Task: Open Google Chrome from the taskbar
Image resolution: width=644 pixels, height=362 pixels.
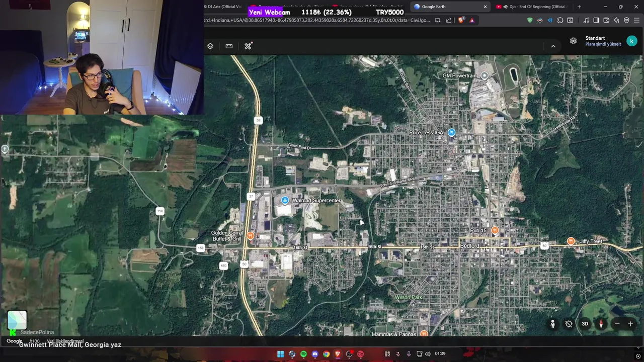Action: point(326,354)
